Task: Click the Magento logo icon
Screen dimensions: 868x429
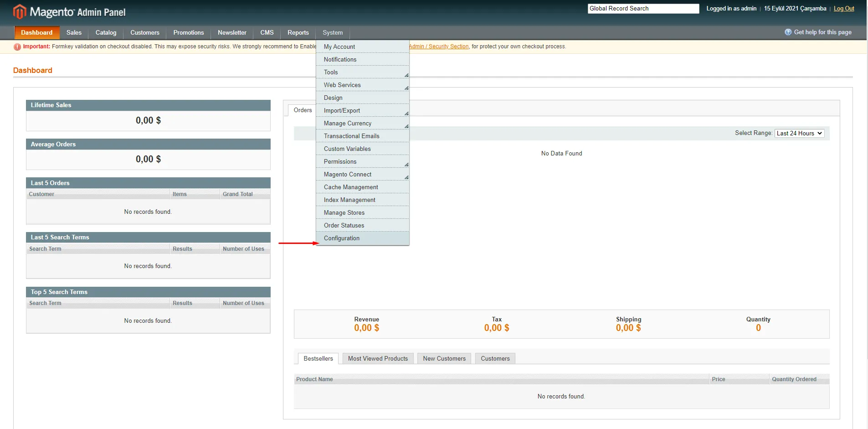Action: pyautogui.click(x=20, y=11)
